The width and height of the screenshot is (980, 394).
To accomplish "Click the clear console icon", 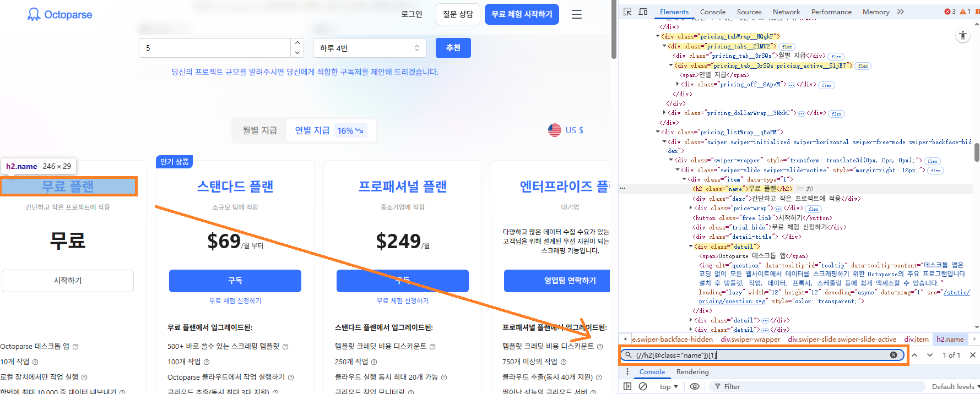I will tap(643, 386).
